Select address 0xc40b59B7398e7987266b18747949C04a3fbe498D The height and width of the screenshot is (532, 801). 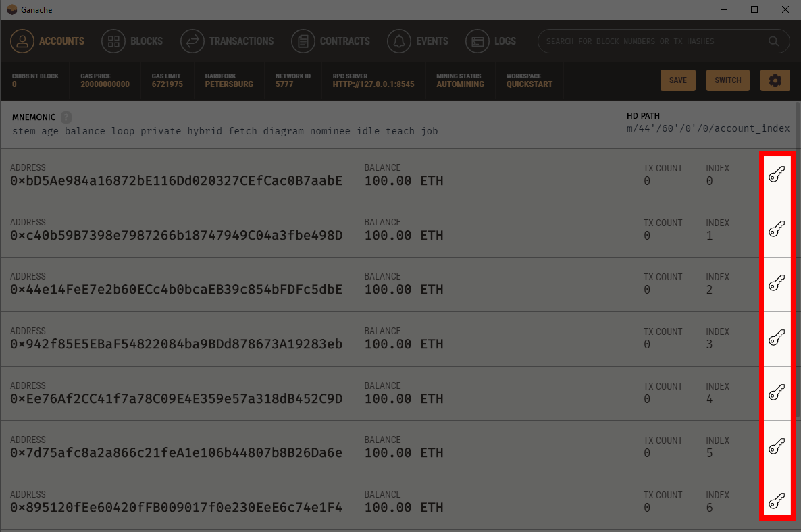point(176,236)
